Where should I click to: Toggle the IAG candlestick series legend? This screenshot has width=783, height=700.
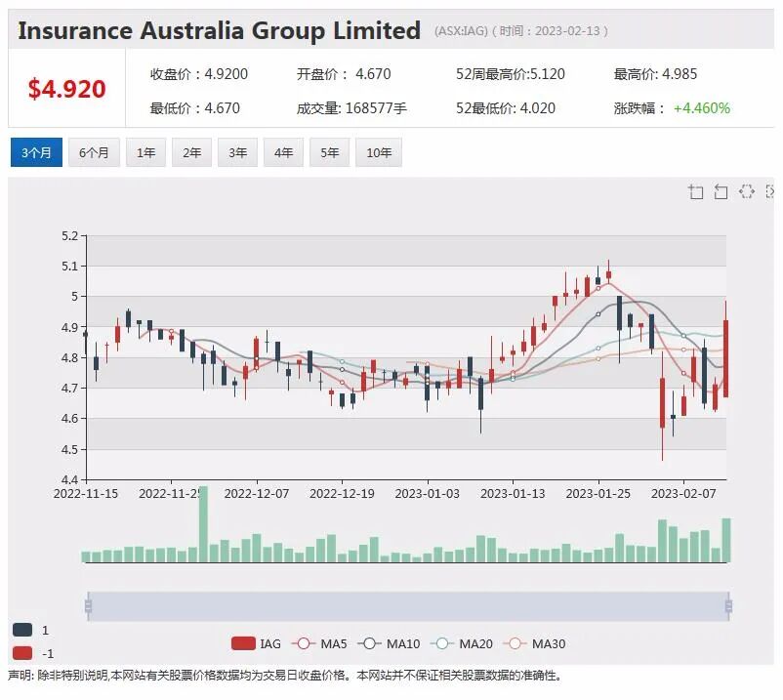(x=256, y=643)
